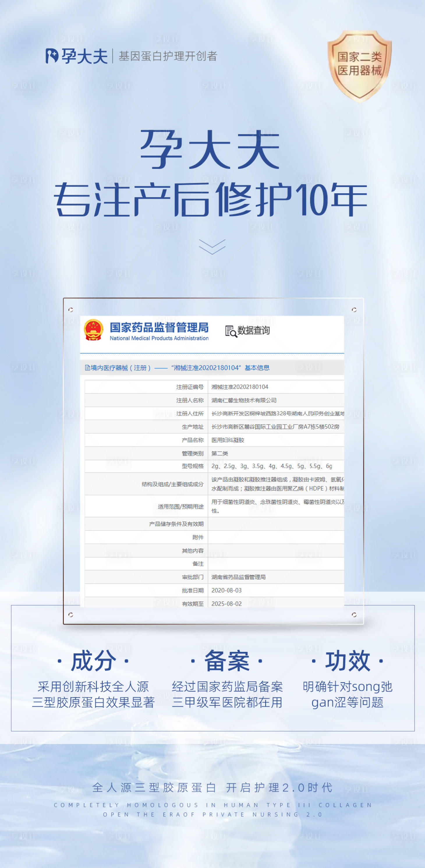Viewport: 425px width, 868px height.
Task: Click the 湖南省药品监督管理局 approval department value
Action: pyautogui.click(x=238, y=577)
